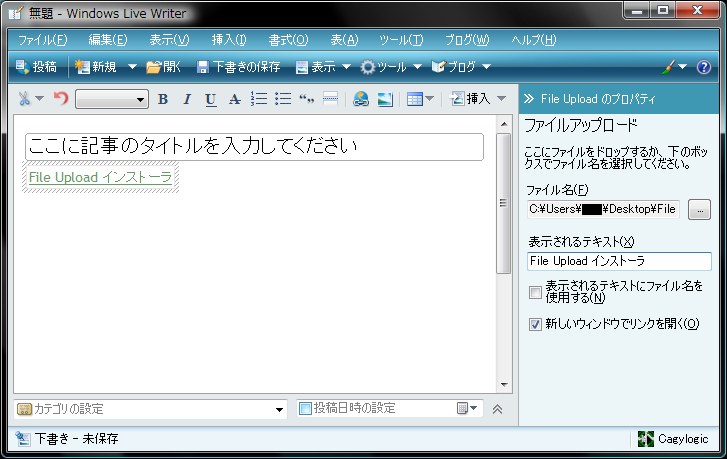Open the 挿入(I) menu

(x=229, y=40)
